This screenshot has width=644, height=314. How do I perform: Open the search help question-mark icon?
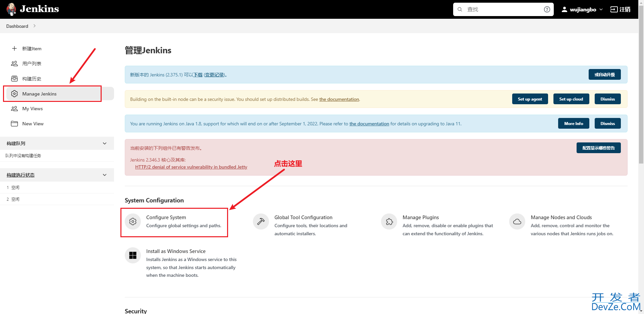[547, 9]
